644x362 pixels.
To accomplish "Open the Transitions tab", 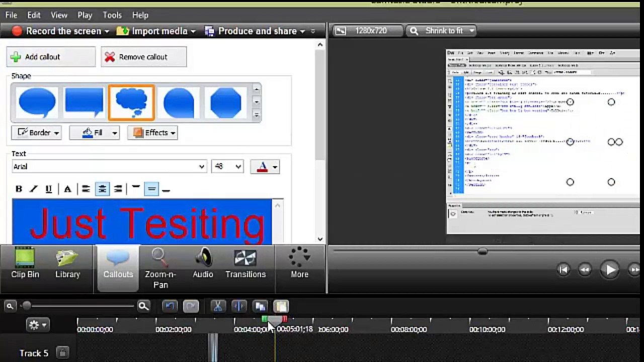I will click(x=246, y=264).
